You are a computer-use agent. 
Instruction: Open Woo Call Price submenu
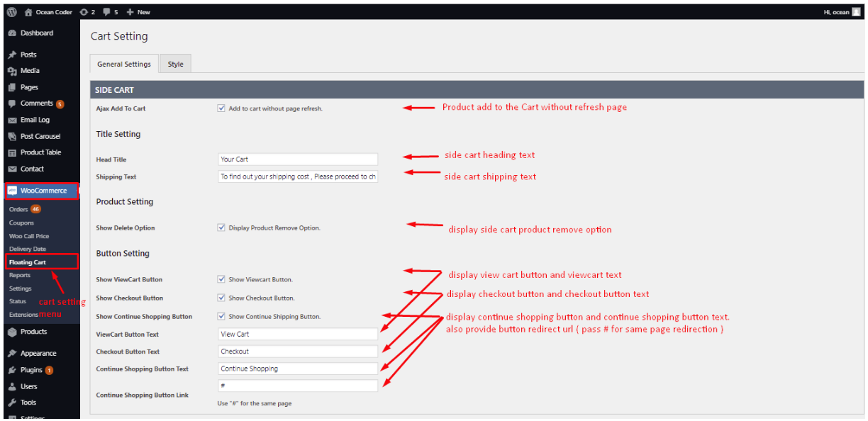click(29, 236)
